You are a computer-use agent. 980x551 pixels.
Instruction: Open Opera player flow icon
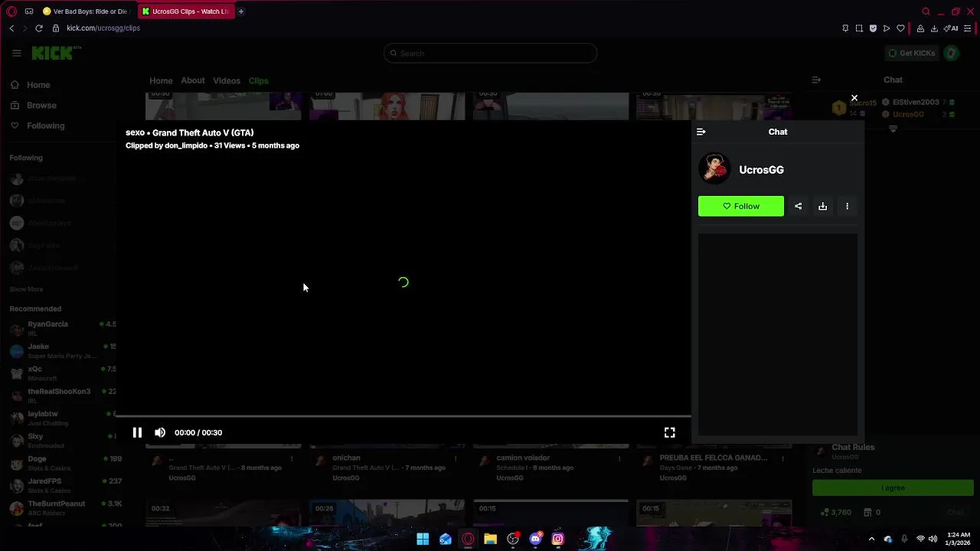coord(887,28)
